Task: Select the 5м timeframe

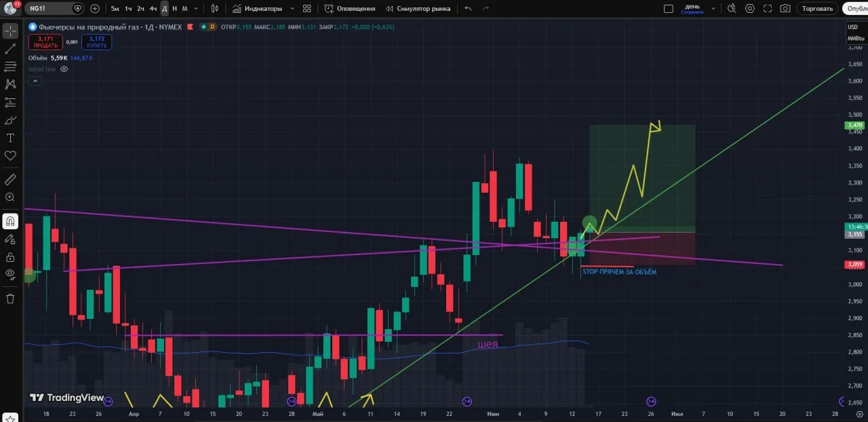Action: [115, 9]
